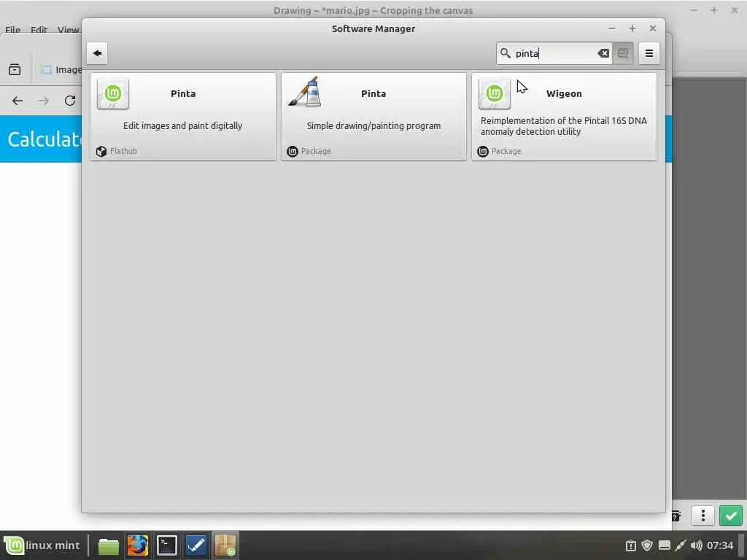This screenshot has height=560, width=747.
Task: Click the Flathub cube icon
Action: (x=101, y=152)
